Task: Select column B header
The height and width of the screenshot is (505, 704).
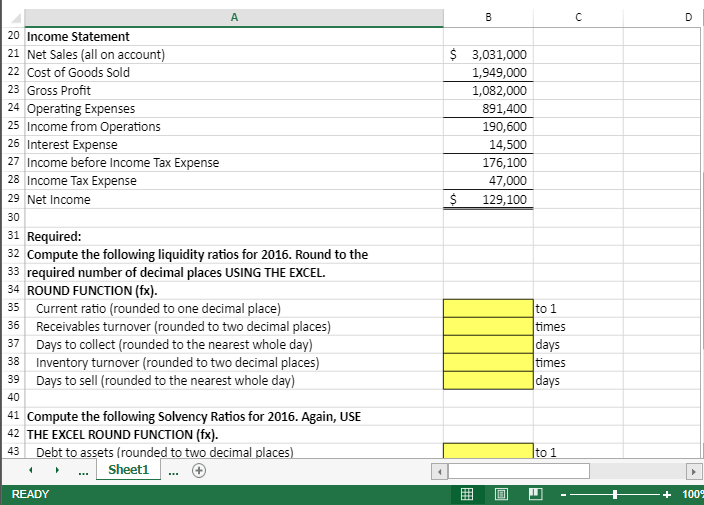Action: pyautogui.click(x=488, y=18)
